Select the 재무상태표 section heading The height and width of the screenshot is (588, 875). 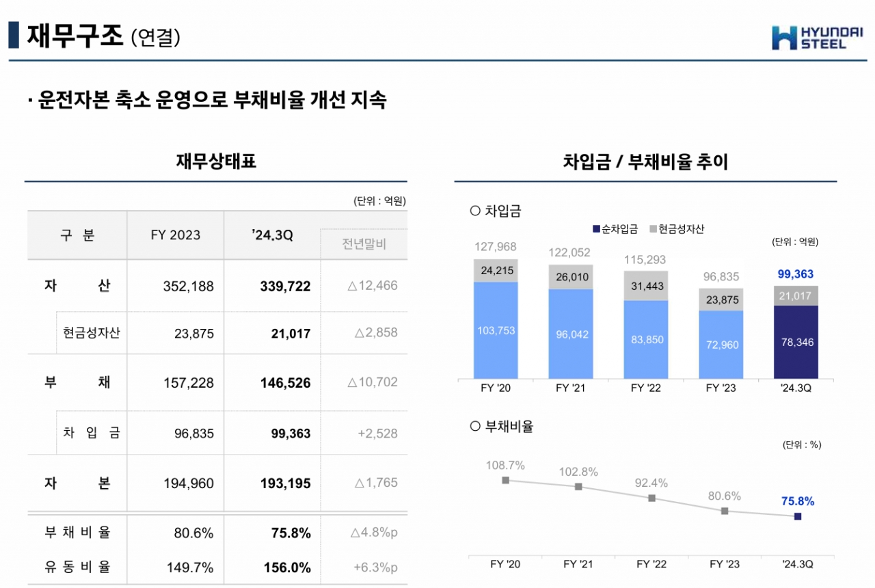coord(216,162)
